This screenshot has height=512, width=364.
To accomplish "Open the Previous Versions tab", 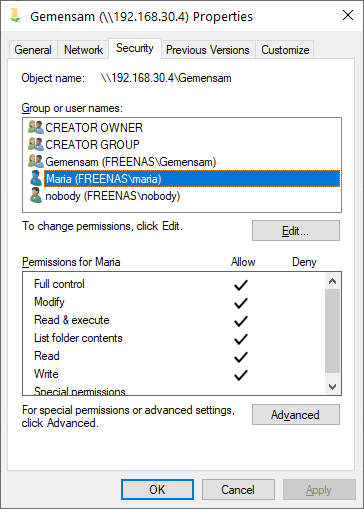I will coord(208,50).
